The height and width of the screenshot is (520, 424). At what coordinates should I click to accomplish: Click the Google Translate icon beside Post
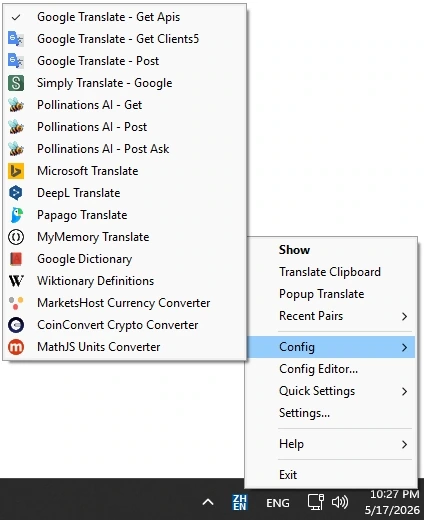(16, 61)
